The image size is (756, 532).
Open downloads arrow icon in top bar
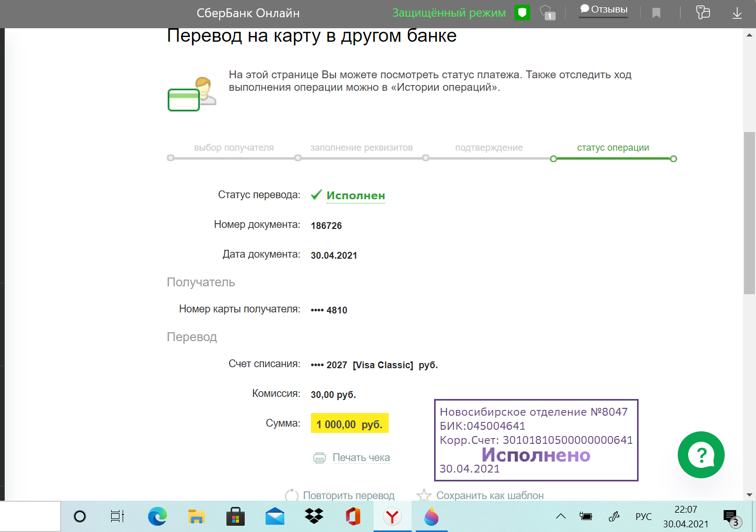[737, 13]
